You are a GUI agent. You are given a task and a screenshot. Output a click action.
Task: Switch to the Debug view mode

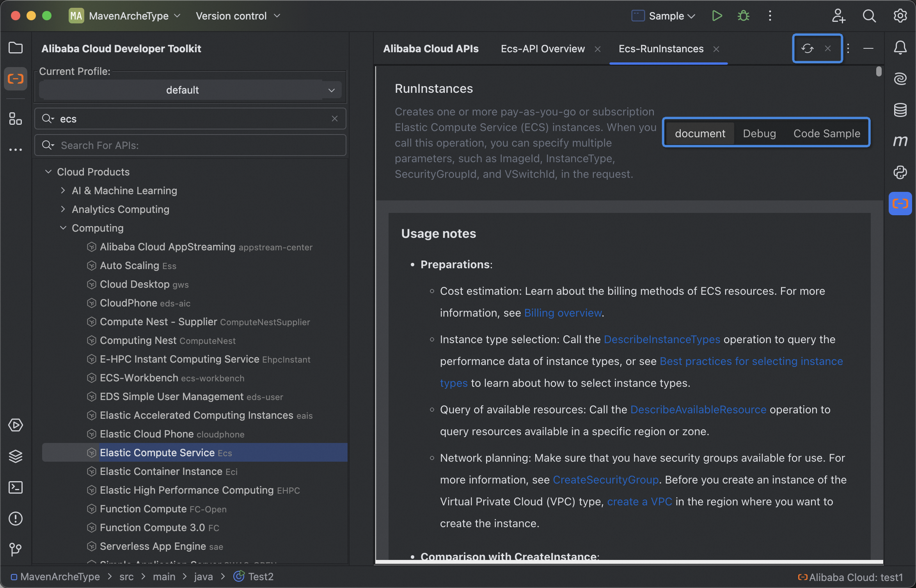pyautogui.click(x=759, y=133)
